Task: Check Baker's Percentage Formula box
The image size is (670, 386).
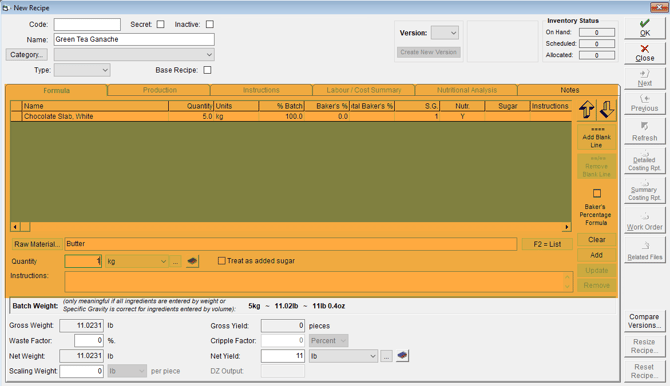Action: pyautogui.click(x=597, y=193)
